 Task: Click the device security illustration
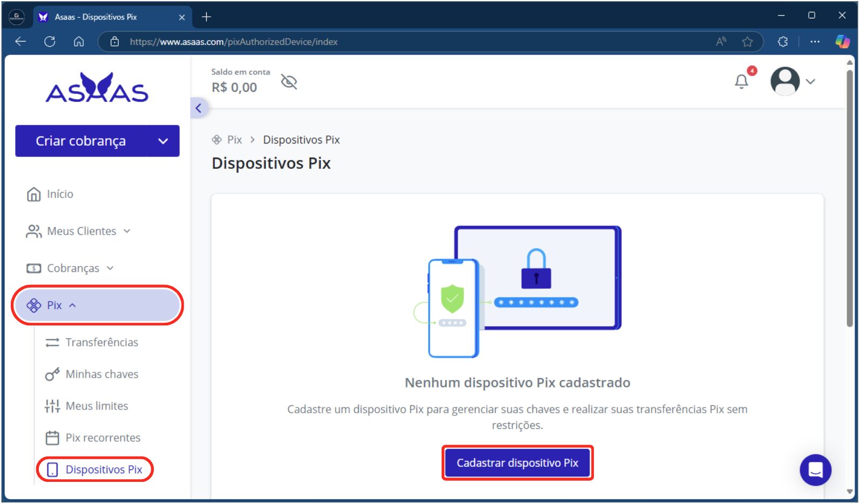pyautogui.click(x=517, y=291)
